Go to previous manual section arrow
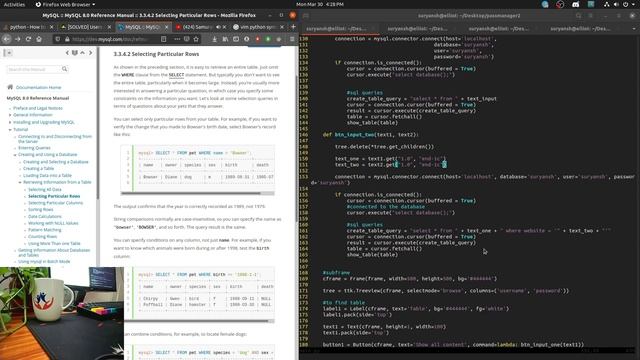The height and width of the screenshot is (360, 640). 67,53
